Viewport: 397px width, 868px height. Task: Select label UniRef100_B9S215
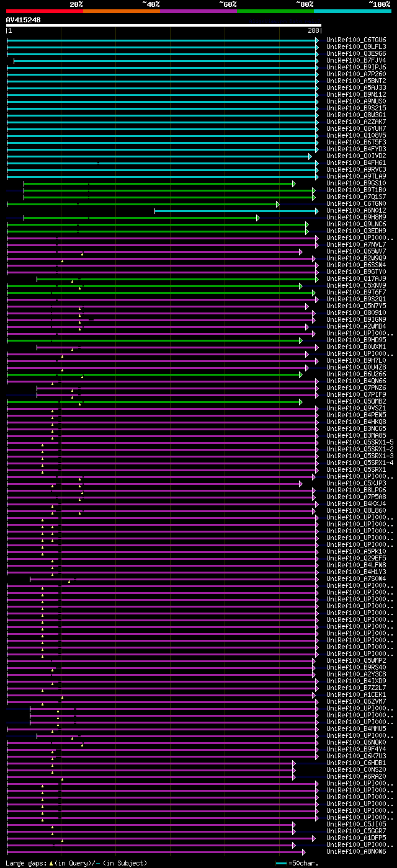[356, 108]
